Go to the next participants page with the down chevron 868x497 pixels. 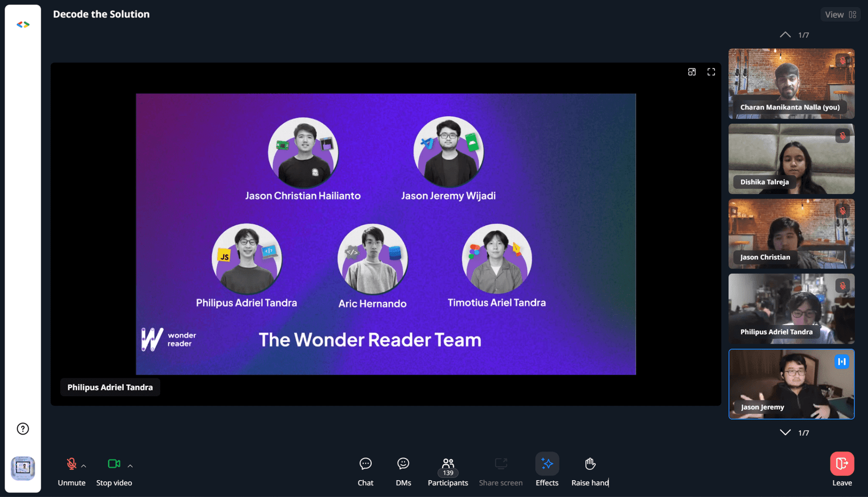pos(785,432)
